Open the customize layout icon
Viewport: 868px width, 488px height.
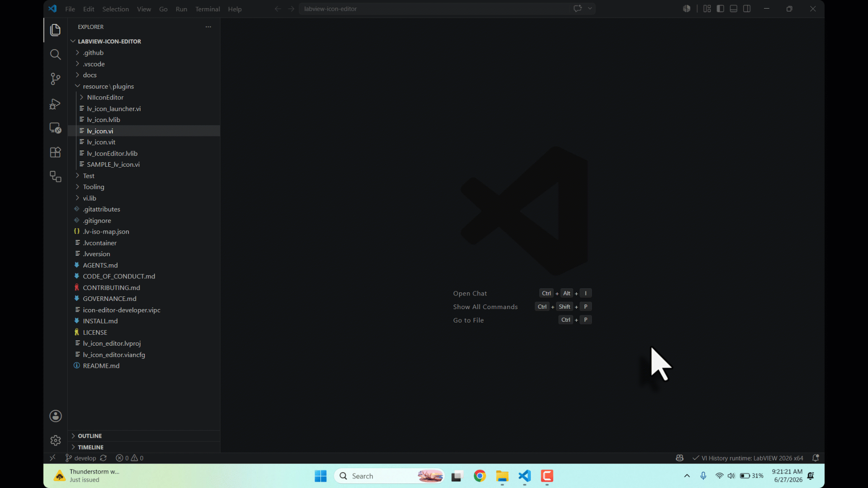click(707, 9)
